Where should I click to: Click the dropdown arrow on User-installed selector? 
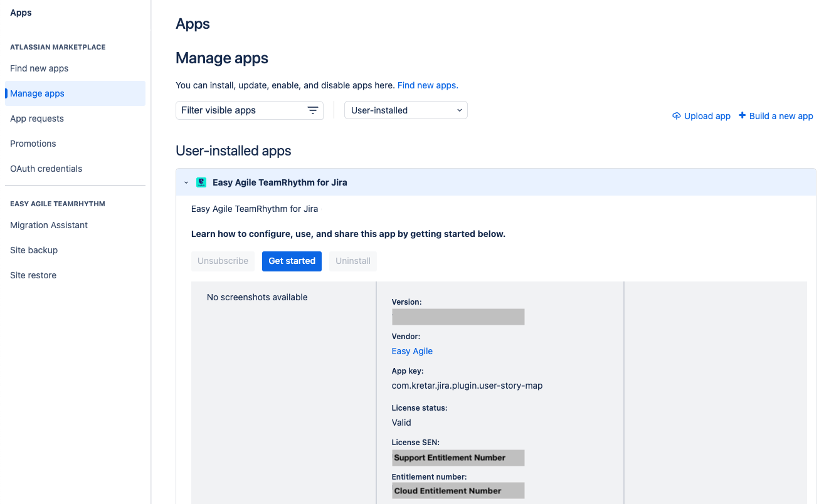click(458, 110)
